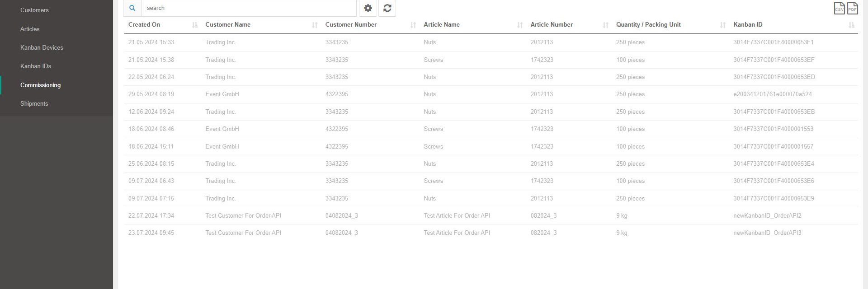Export the table as CSV
868x289 pixels.
point(839,8)
